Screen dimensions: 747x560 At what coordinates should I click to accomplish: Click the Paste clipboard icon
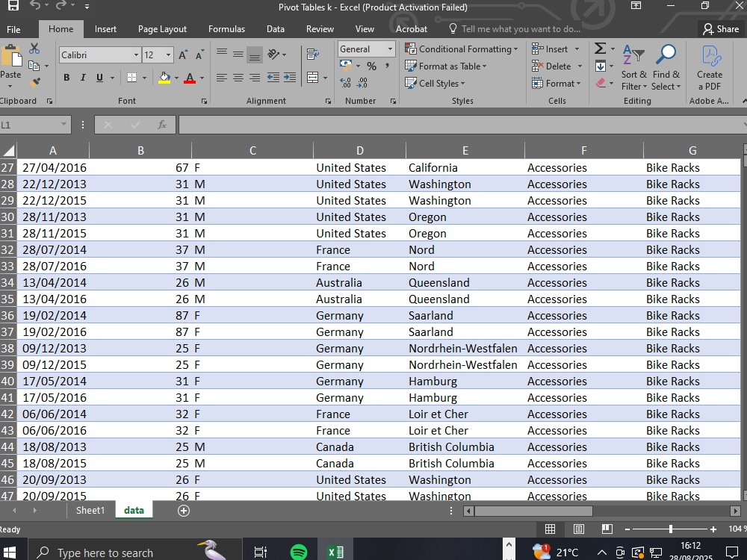pyautogui.click(x=11, y=57)
